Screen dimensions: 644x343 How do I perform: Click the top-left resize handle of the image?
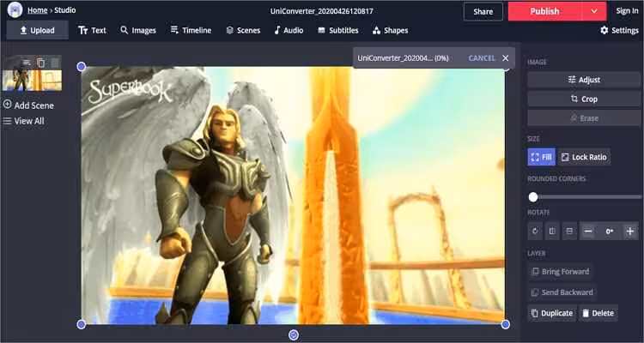[x=82, y=67]
